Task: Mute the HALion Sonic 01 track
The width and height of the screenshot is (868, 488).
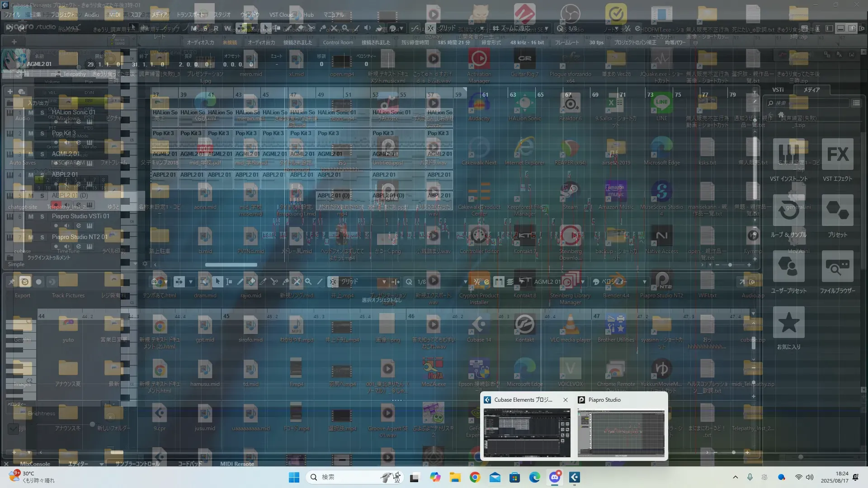Action: pos(31,113)
